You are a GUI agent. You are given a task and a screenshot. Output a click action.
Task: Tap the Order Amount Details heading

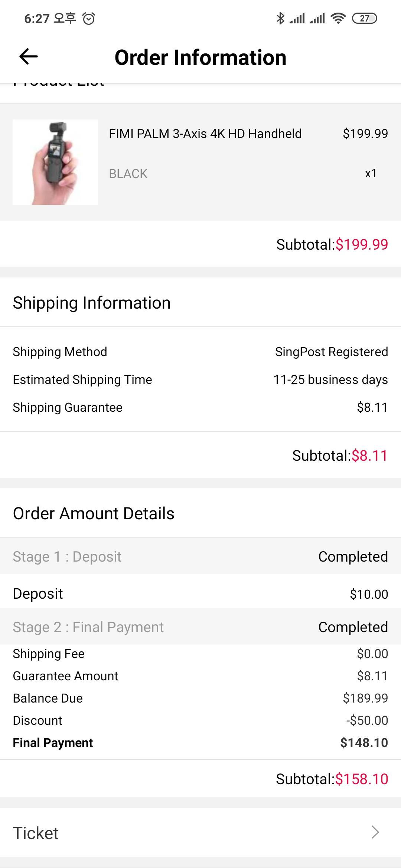click(x=94, y=513)
